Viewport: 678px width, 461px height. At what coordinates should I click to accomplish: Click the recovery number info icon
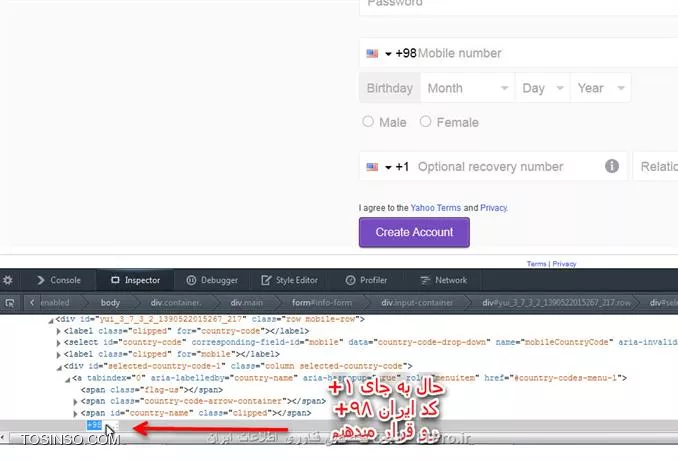pos(611,166)
